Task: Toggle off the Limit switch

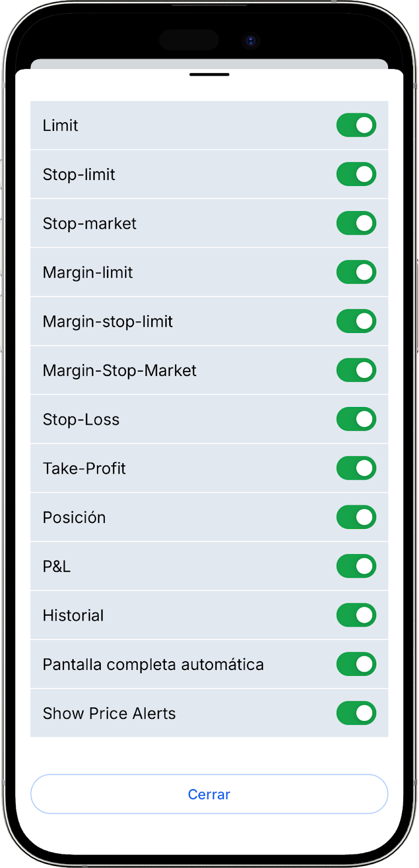Action: click(x=356, y=125)
